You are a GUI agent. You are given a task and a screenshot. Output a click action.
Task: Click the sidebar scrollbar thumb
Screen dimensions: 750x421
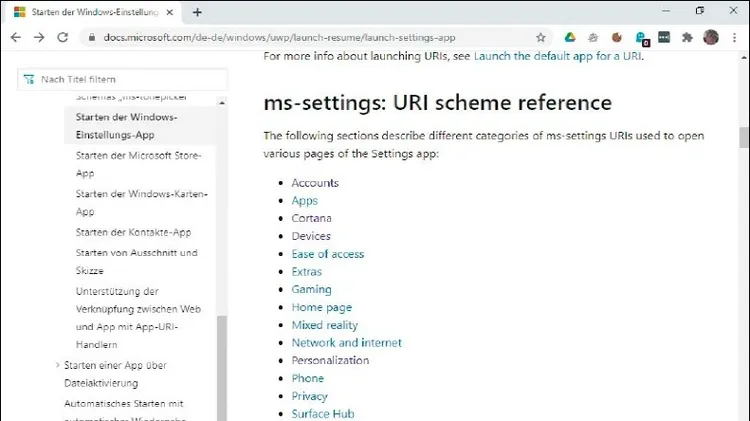[x=222, y=368]
